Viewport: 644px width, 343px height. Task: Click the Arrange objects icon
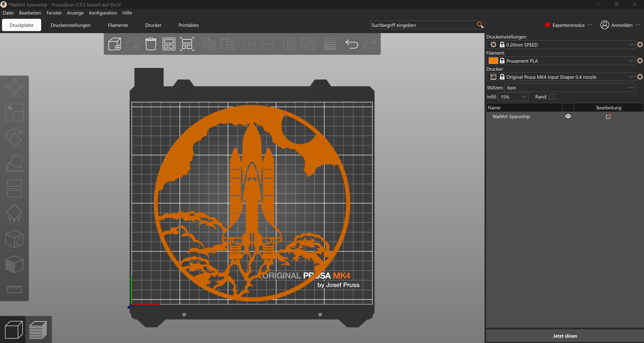[x=169, y=44]
